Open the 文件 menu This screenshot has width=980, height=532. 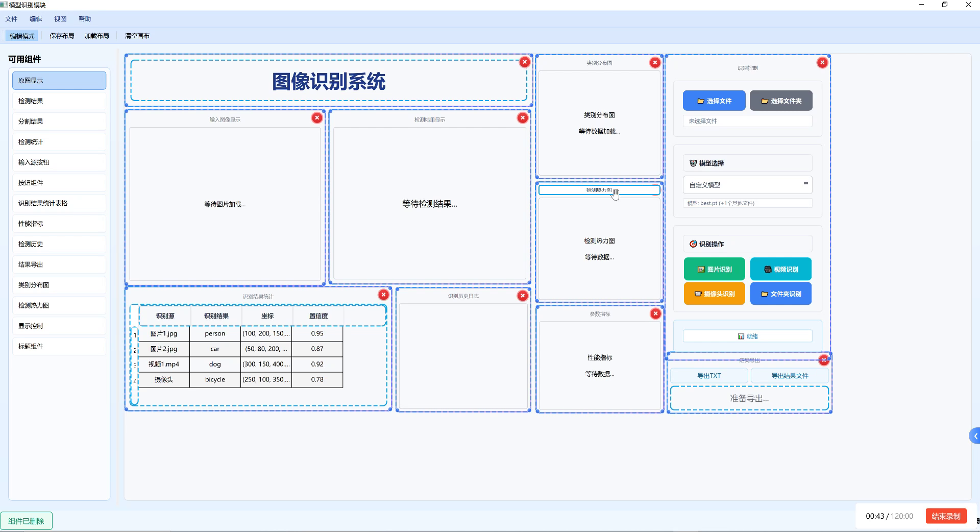[11, 18]
